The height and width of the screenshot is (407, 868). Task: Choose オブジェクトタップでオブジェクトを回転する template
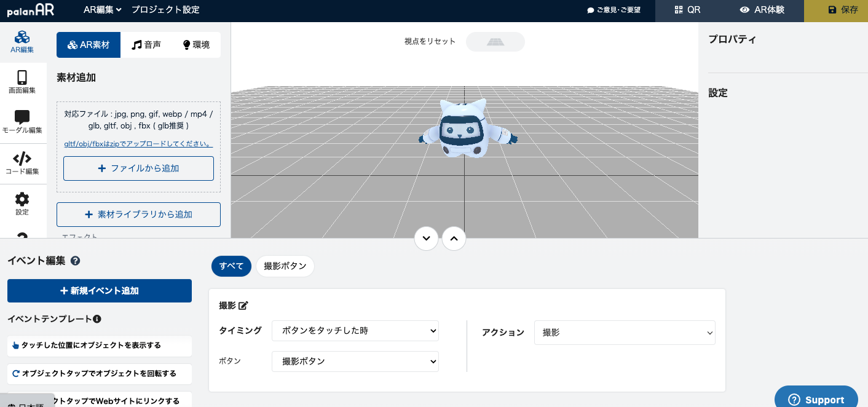point(100,374)
